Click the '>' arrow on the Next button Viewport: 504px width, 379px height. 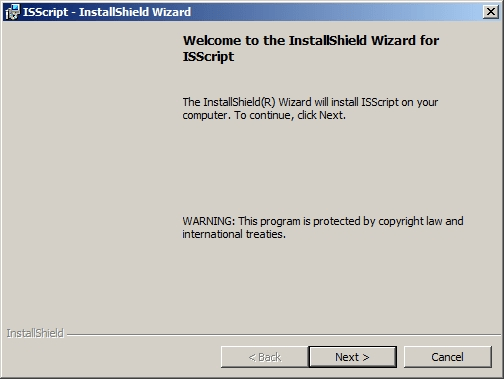click(366, 357)
